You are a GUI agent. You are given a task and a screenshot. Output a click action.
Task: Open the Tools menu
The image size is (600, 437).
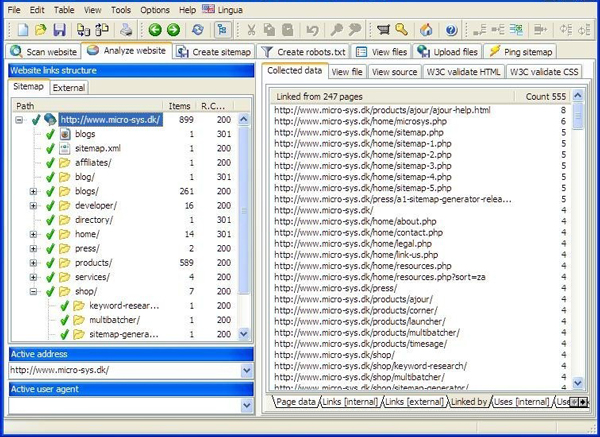tap(121, 9)
